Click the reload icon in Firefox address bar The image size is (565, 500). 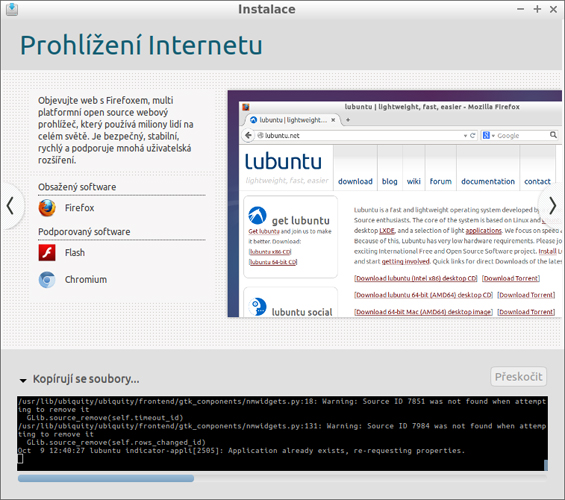point(472,135)
